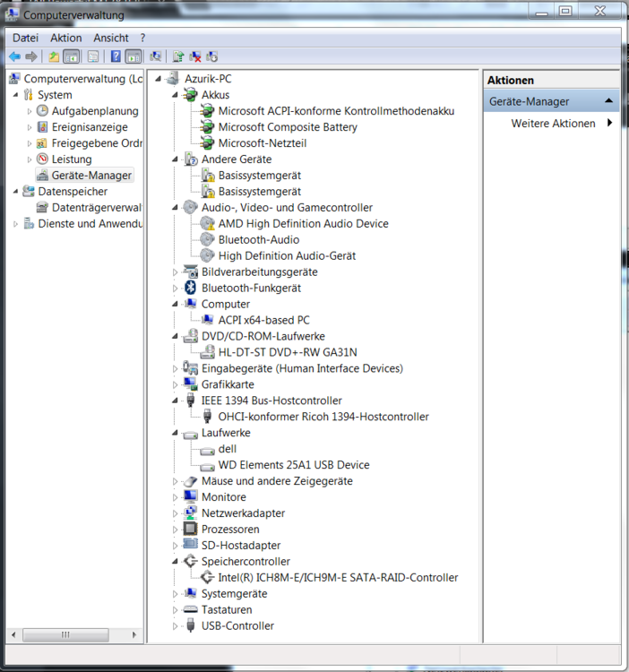Expand the Netzwerkadapter node
Screen dimensions: 629x672
click(x=176, y=513)
